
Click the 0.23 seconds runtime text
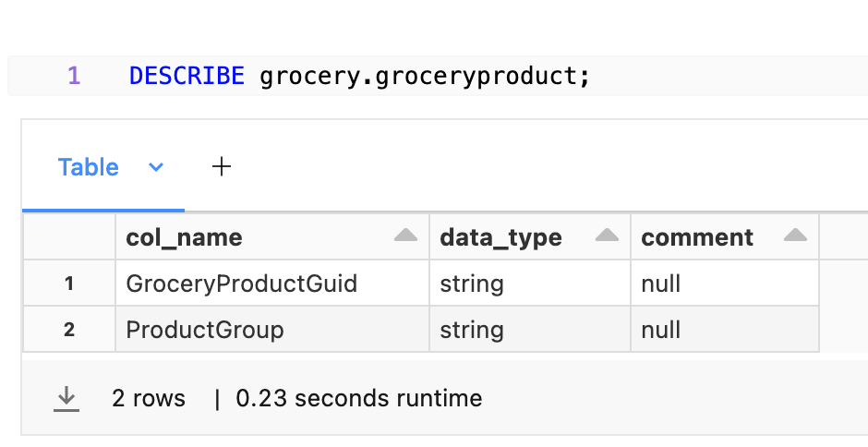pos(359,398)
